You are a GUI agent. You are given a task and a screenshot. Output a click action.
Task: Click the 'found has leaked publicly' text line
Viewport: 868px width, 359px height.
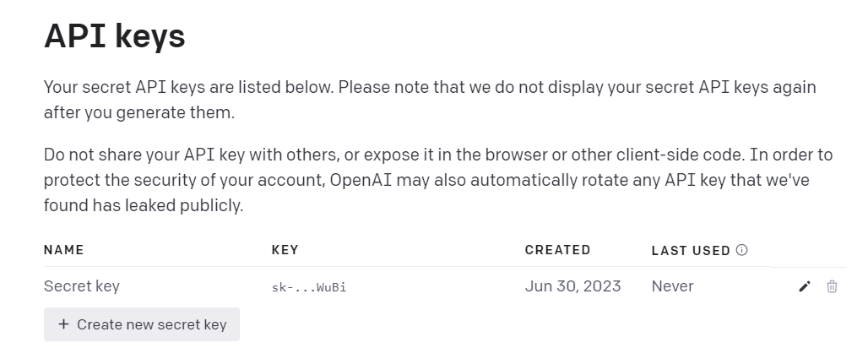pyautogui.click(x=144, y=205)
